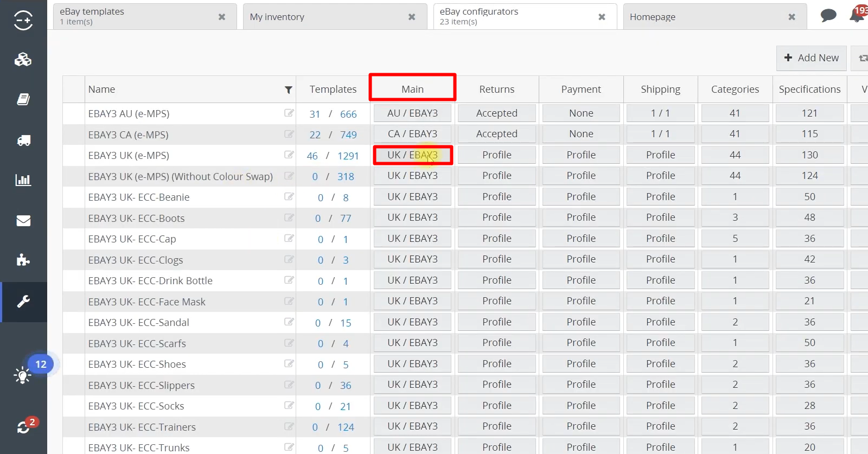Click the Add New button
868x454 pixels.
[x=812, y=58]
